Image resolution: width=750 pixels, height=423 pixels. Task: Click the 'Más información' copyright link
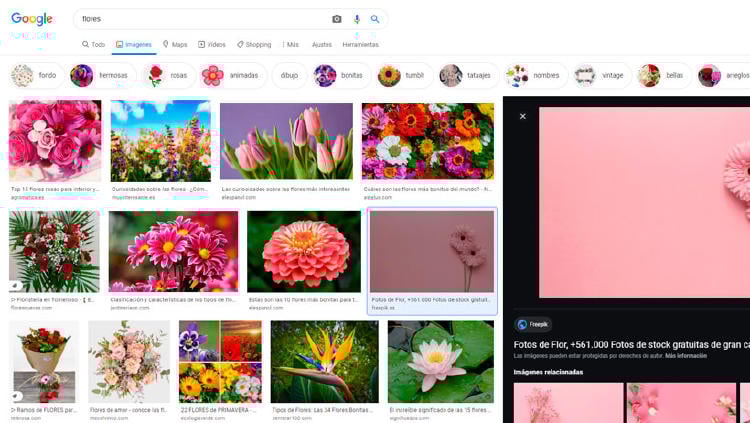tap(684, 355)
